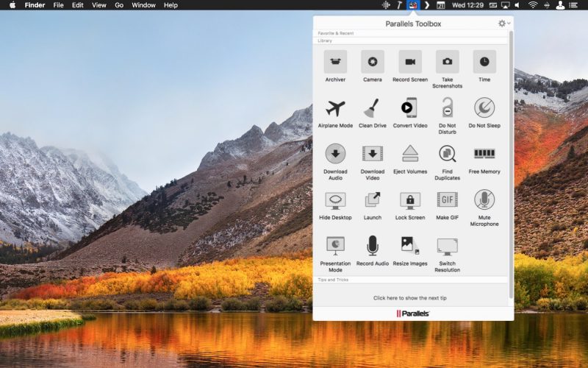
Task: Click the Parallels logo at the bottom
Action: click(413, 314)
